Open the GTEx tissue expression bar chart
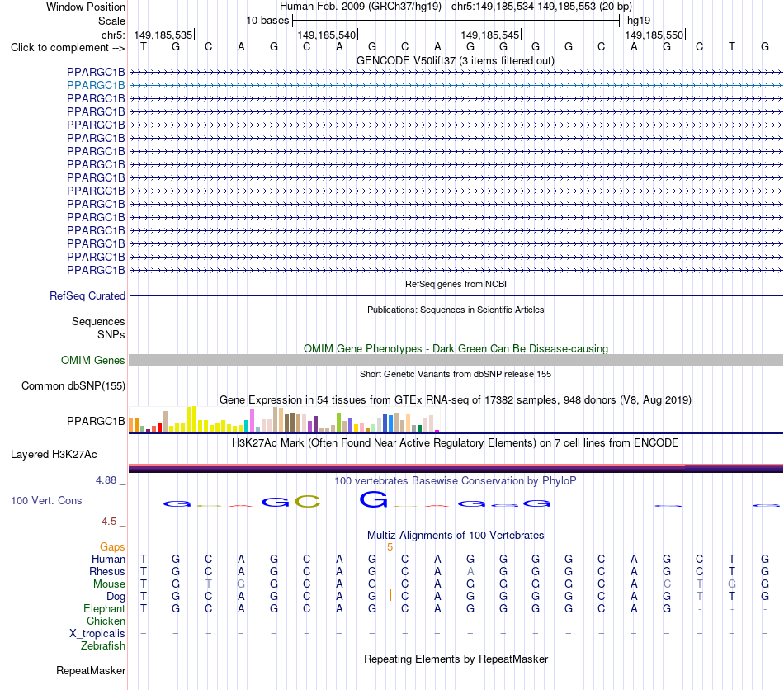This screenshot has height=690, width=784. click(284, 419)
